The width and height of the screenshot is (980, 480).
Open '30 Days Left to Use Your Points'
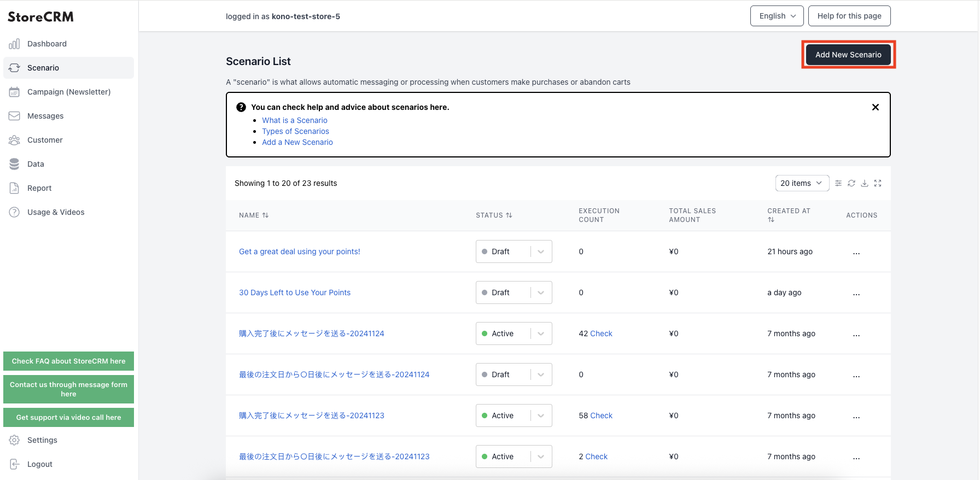[295, 292]
